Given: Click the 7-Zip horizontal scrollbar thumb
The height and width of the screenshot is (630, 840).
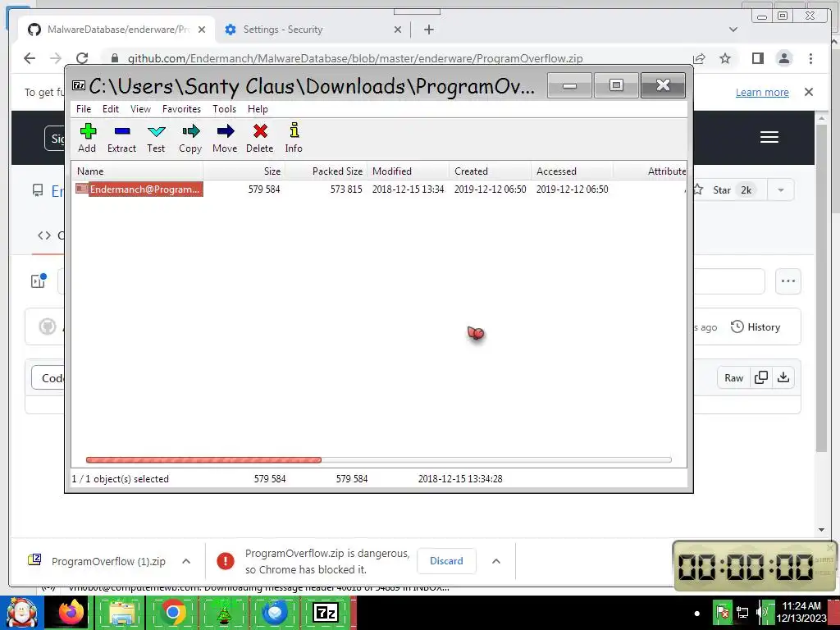Looking at the screenshot, I should click(x=203, y=459).
